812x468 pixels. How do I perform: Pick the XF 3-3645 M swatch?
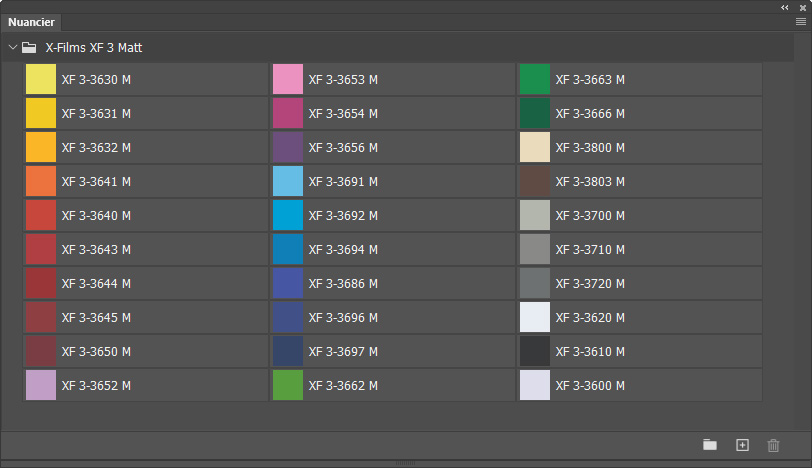click(x=41, y=317)
